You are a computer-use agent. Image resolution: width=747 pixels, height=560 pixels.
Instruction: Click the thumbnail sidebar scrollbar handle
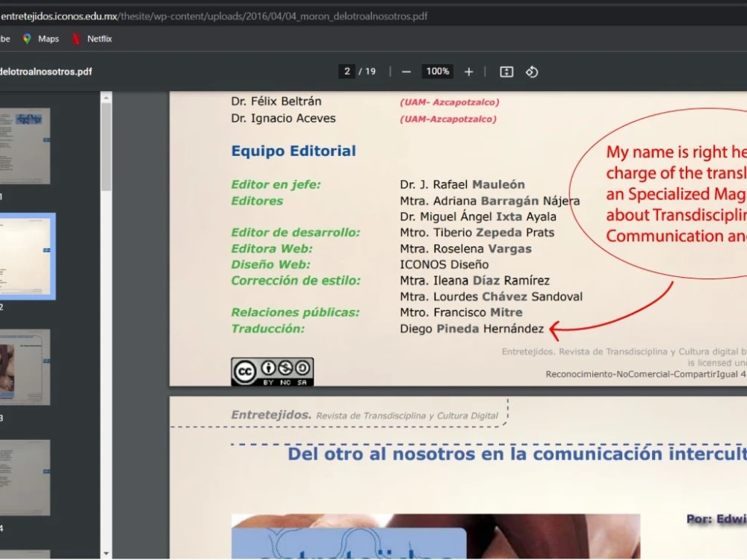click(106, 146)
